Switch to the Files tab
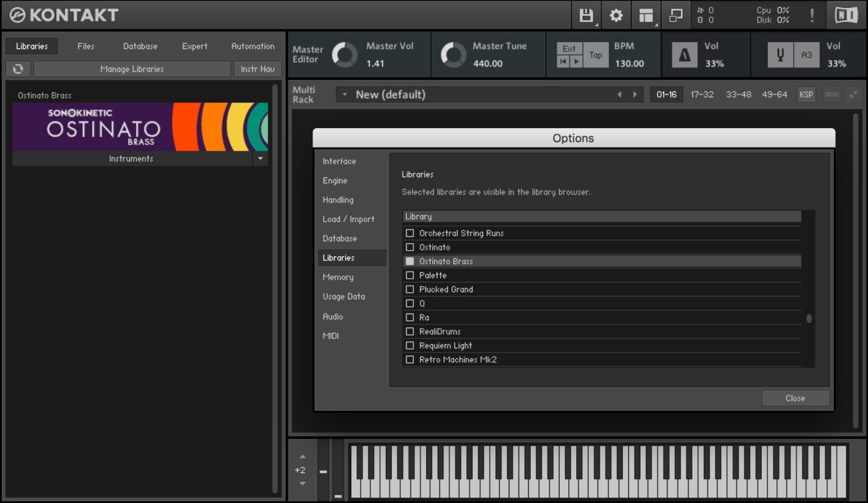 [85, 46]
